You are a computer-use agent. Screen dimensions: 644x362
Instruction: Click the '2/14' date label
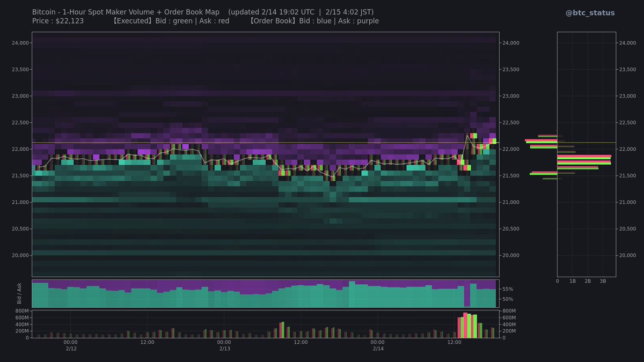(x=378, y=349)
